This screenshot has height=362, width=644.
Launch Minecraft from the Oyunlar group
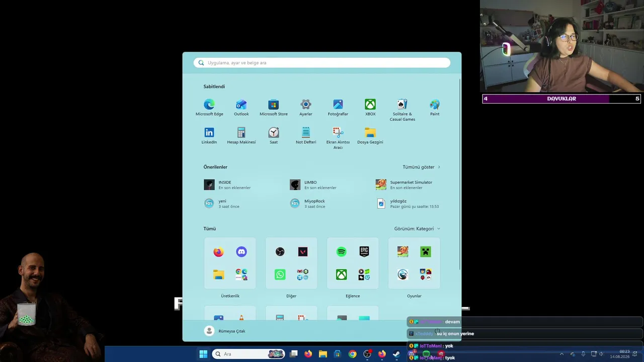426,252
